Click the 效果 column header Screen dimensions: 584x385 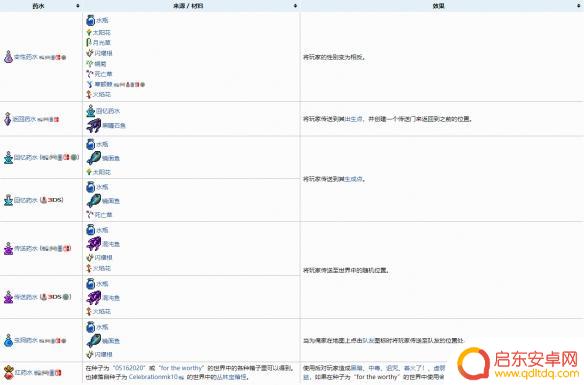pyautogui.click(x=438, y=6)
